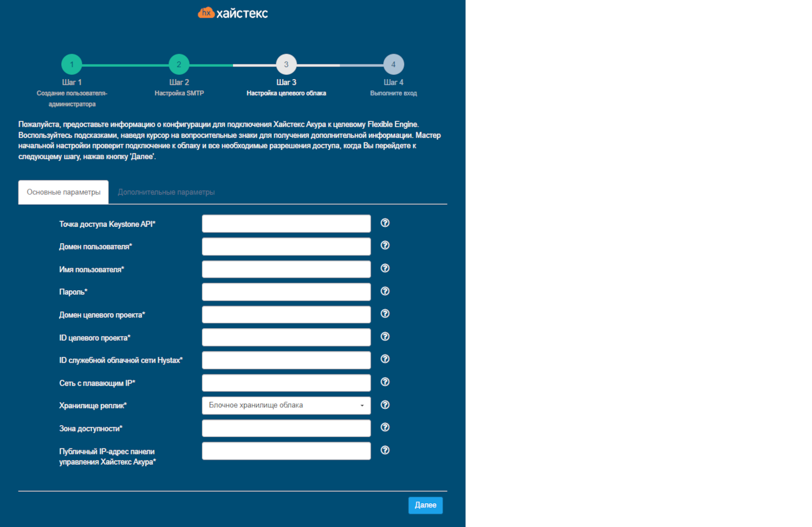Click help icon next to Имя пользователя
This screenshot has height=527, width=812.
[385, 268]
